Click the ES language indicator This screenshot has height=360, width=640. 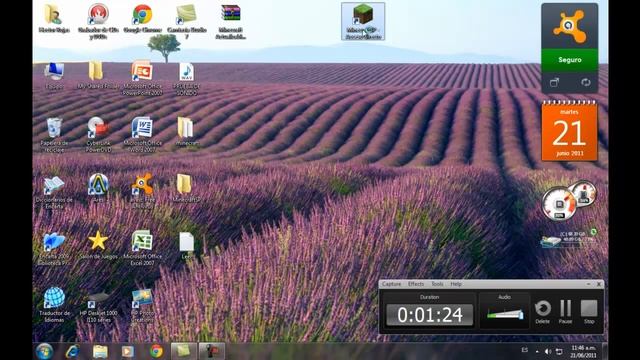pyautogui.click(x=524, y=350)
